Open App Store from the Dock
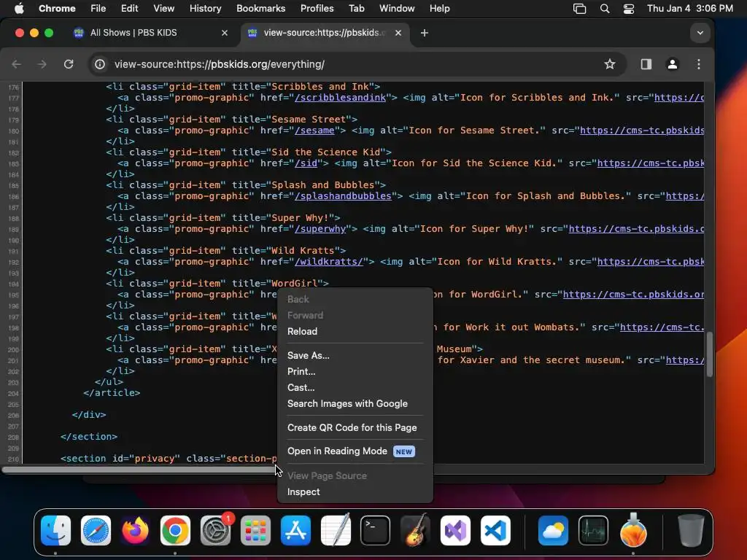The image size is (747, 560). point(295,530)
